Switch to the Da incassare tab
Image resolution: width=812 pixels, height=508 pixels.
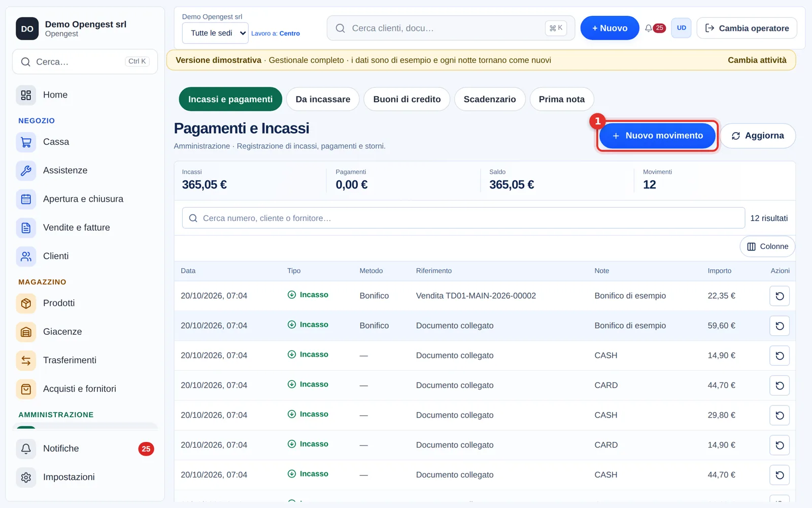(323, 99)
